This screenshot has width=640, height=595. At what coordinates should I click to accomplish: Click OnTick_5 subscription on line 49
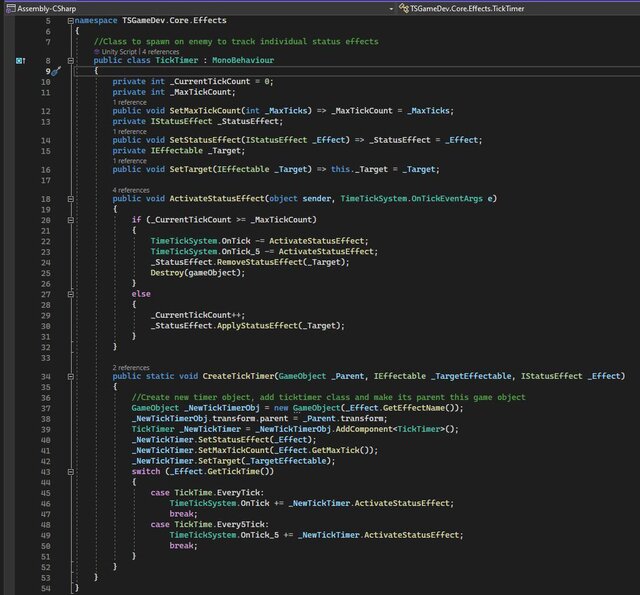tap(316, 535)
